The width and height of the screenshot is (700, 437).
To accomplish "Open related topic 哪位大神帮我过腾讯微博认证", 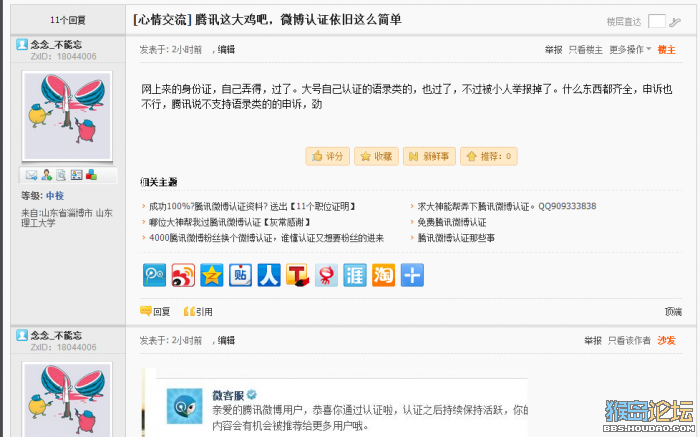I will 229,222.
